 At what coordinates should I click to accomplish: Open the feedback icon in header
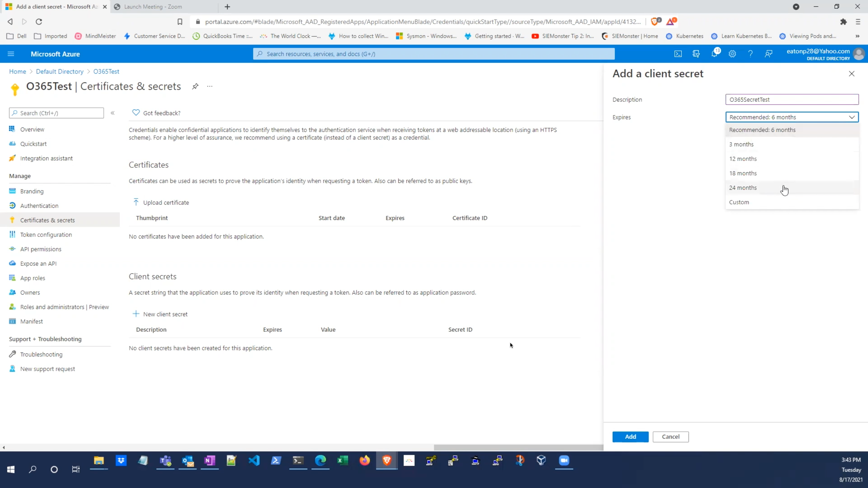point(768,54)
